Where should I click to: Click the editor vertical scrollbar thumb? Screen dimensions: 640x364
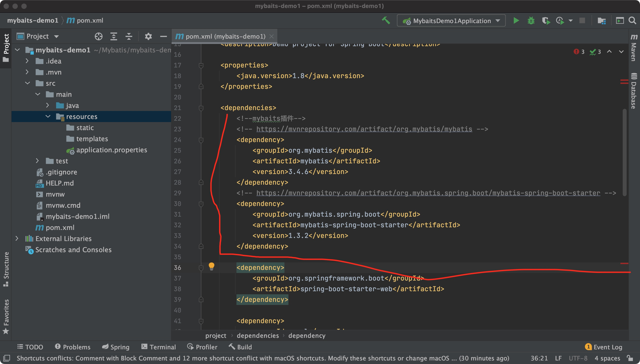click(624, 152)
